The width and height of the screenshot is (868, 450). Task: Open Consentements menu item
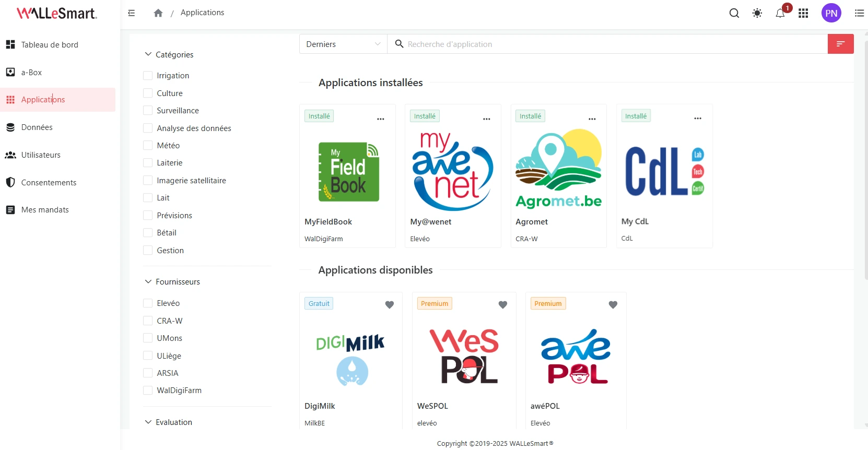[57, 182]
